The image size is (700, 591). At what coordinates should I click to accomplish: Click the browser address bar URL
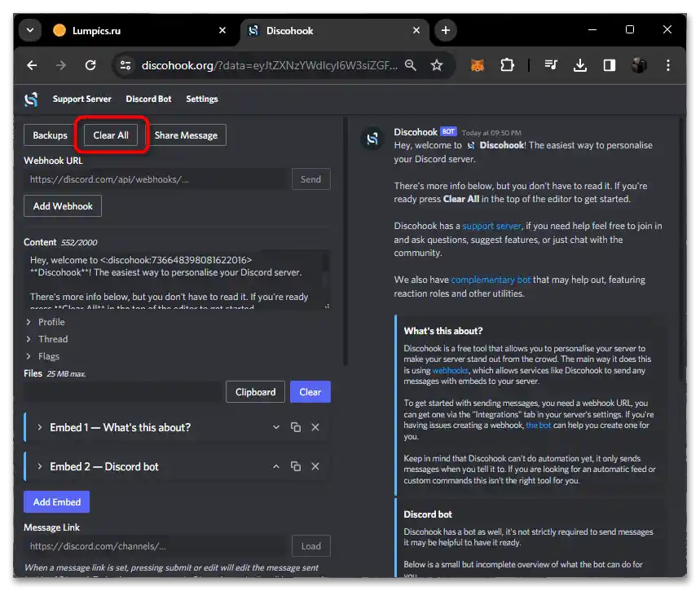tap(270, 66)
